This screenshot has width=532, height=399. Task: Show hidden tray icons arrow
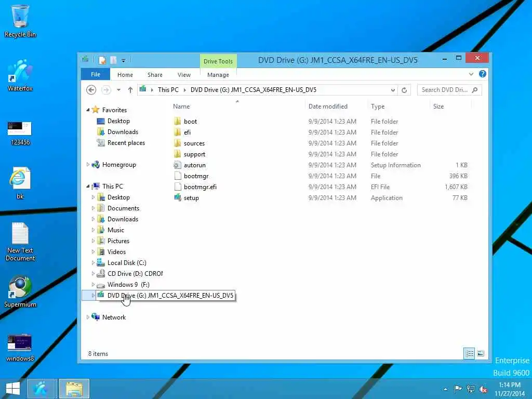pos(445,389)
